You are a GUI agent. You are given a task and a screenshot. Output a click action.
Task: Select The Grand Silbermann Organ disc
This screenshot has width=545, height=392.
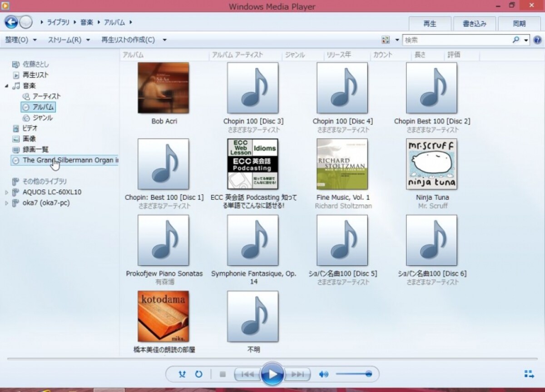[64, 160]
